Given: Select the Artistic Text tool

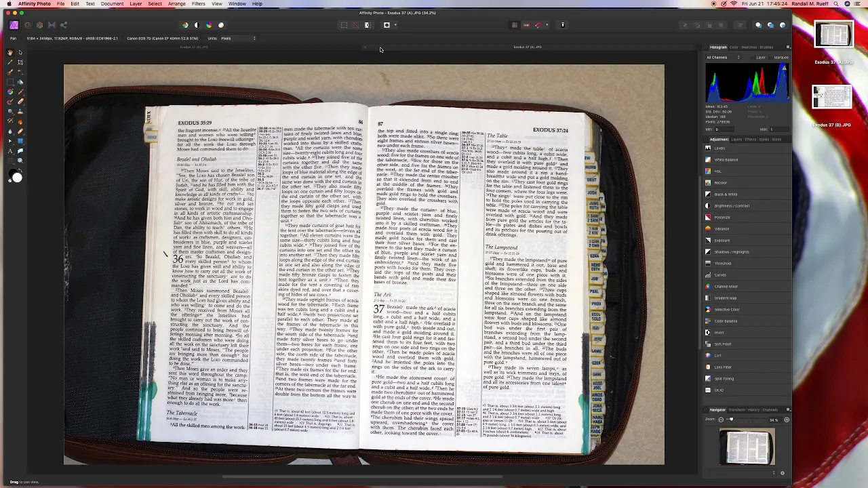Looking at the screenshot, I should point(9,151).
